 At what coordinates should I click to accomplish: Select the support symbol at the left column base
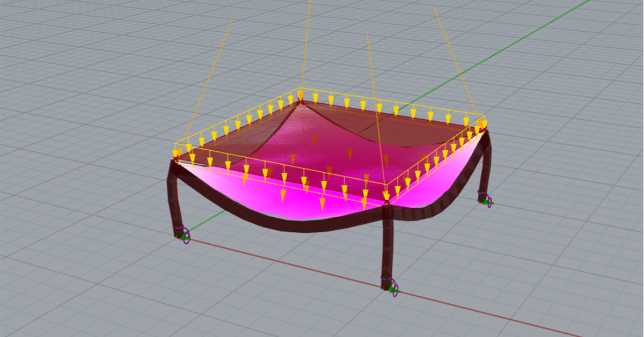(184, 234)
